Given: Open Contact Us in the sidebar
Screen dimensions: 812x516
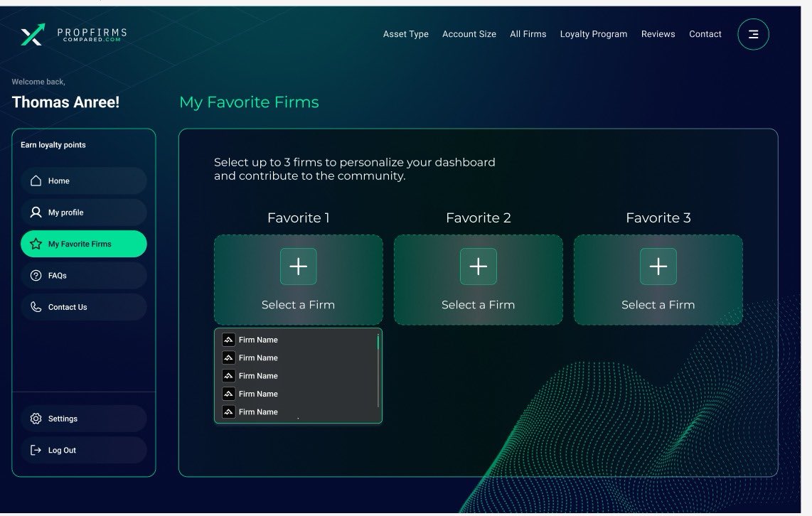Looking at the screenshot, I should pos(84,307).
